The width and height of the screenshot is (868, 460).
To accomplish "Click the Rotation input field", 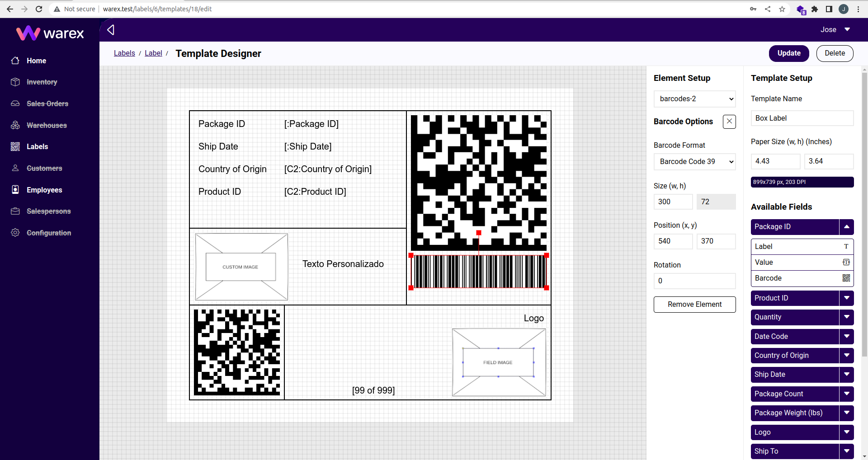I will (x=694, y=281).
